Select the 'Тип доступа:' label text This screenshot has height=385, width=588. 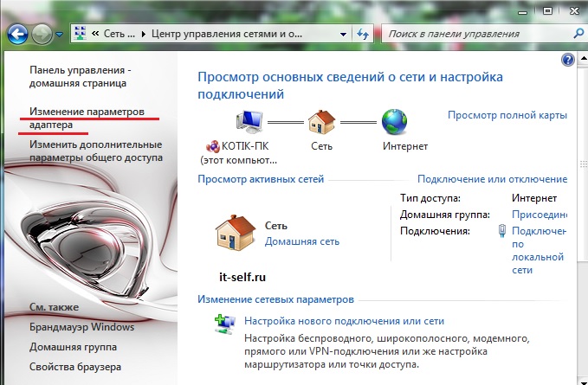pos(430,198)
